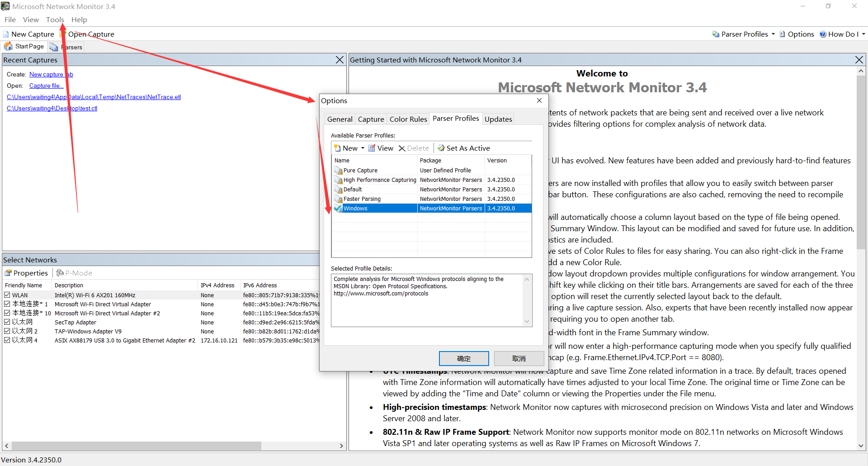The image size is (868, 466).
Task: Click the 确定 (OK) button
Action: [x=464, y=358]
